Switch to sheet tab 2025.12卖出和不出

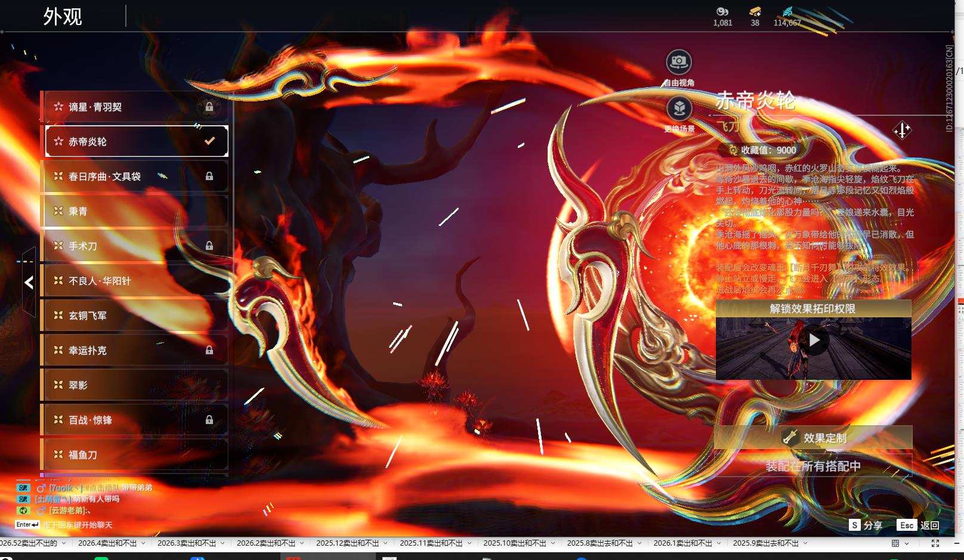(x=348, y=543)
